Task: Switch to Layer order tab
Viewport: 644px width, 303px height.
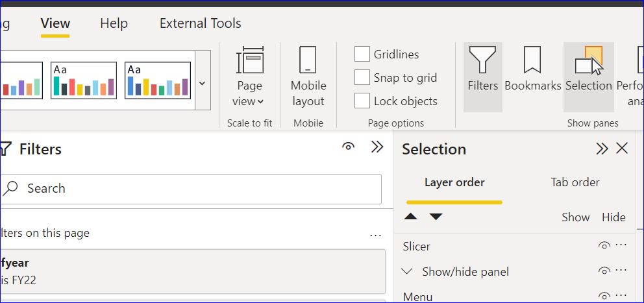Action: click(454, 182)
